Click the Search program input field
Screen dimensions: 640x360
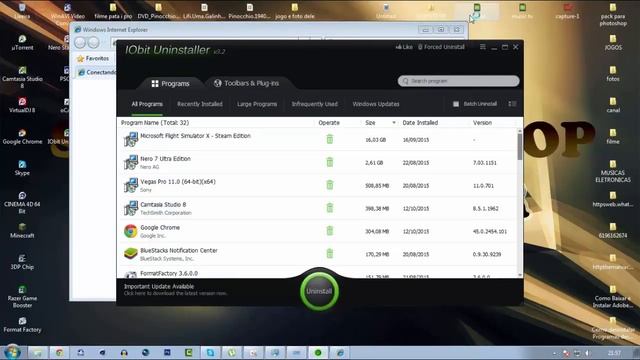pyautogui.click(x=458, y=81)
